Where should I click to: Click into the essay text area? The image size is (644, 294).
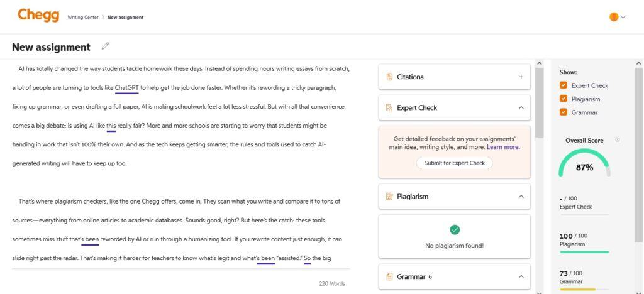point(180,164)
